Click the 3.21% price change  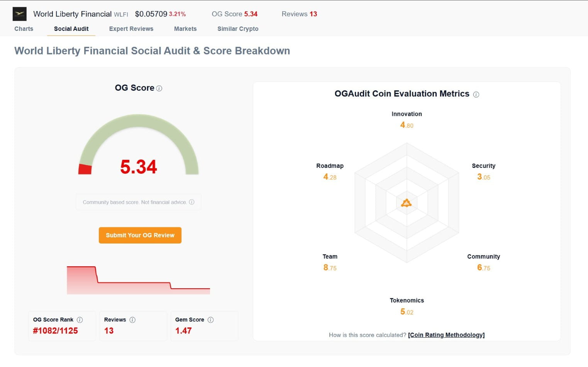pyautogui.click(x=178, y=14)
